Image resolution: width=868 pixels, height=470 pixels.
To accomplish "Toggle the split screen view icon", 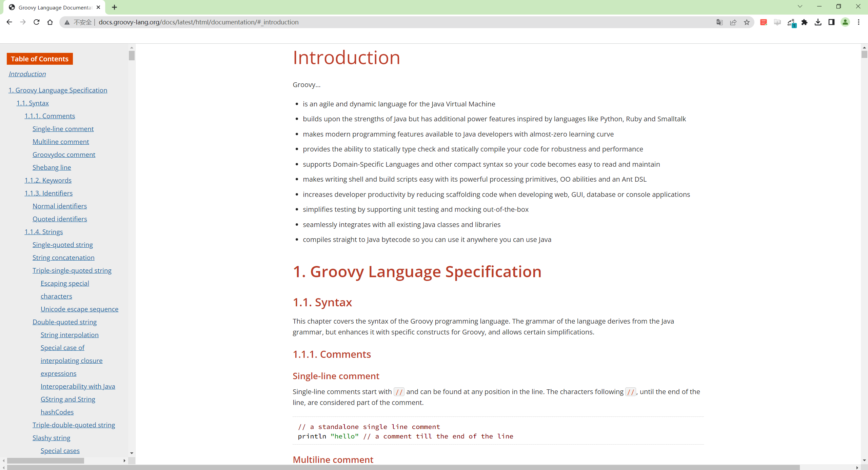I will (x=831, y=22).
